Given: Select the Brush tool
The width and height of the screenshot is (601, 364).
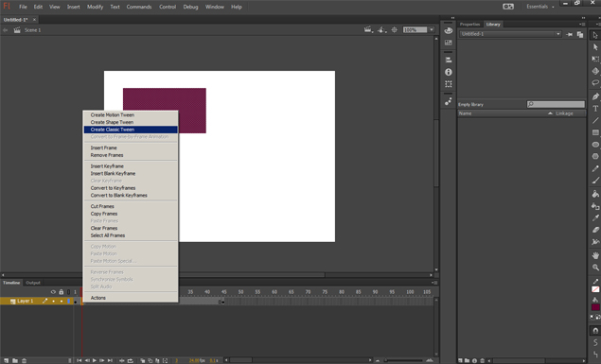Looking at the screenshot, I should point(595,181).
